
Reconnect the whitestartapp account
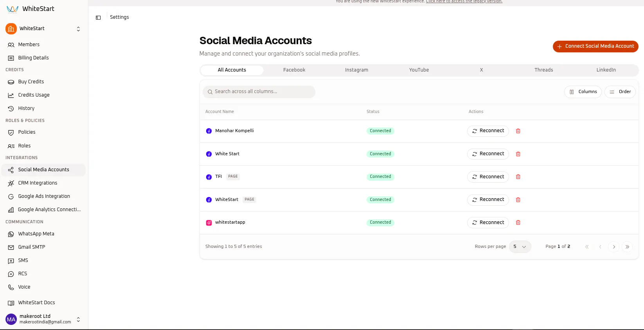(x=488, y=222)
